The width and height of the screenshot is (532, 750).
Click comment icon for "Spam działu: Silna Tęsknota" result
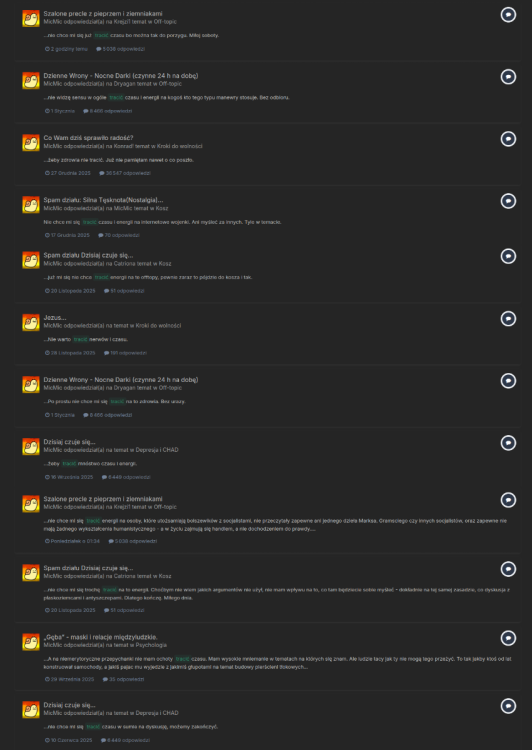[508, 201]
